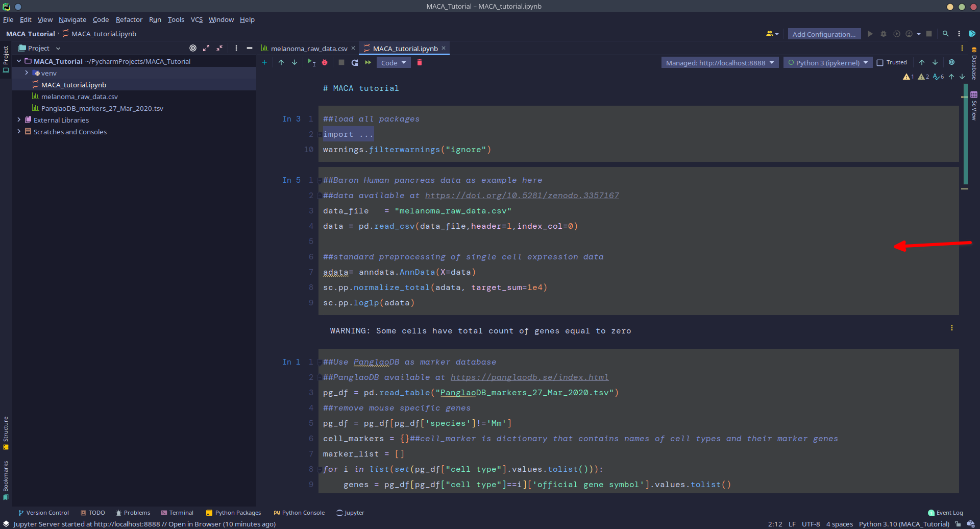Open the cell type Code dropdown
Viewport: 980px width, 529px height.
[x=393, y=63]
